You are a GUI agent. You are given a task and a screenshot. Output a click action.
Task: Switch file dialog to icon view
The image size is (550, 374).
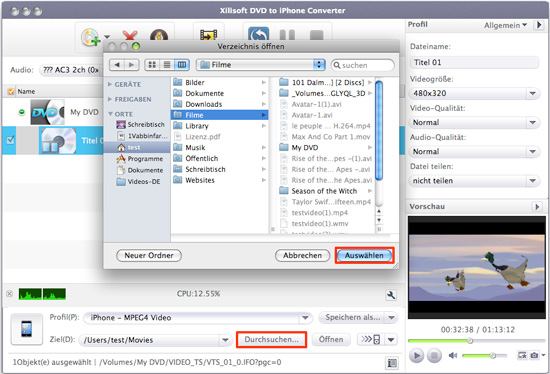click(152, 65)
